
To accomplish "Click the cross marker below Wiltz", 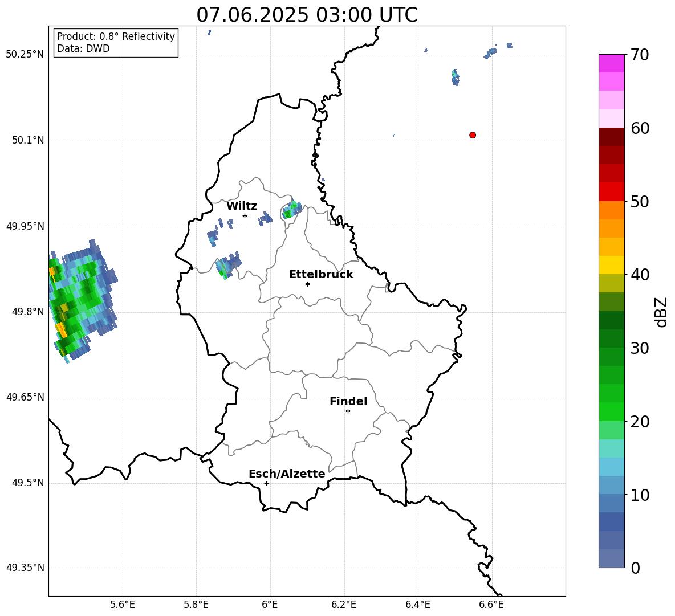I will (245, 215).
